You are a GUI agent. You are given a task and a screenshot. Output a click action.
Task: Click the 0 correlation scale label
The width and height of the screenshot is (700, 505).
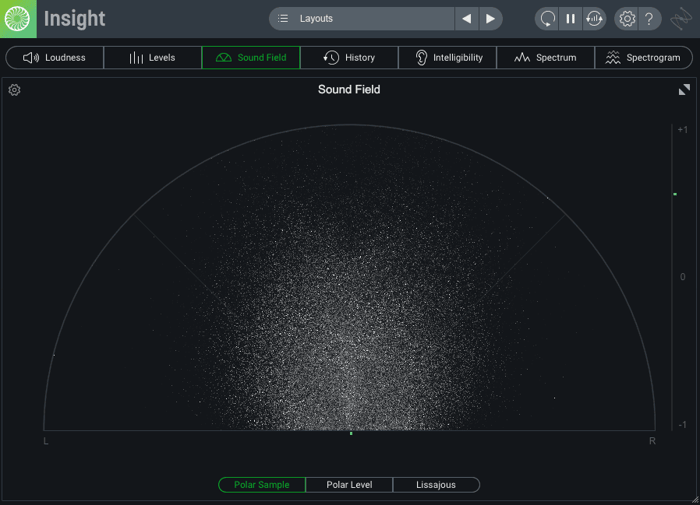click(x=683, y=277)
